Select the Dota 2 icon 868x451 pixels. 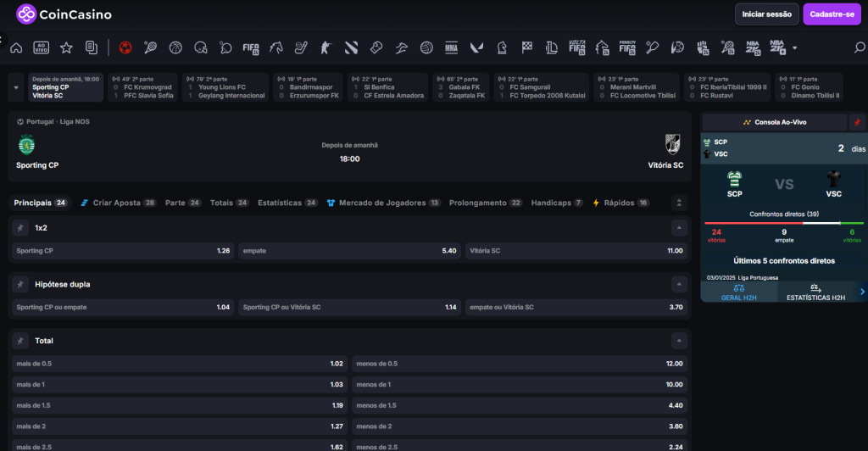pyautogui.click(x=351, y=48)
